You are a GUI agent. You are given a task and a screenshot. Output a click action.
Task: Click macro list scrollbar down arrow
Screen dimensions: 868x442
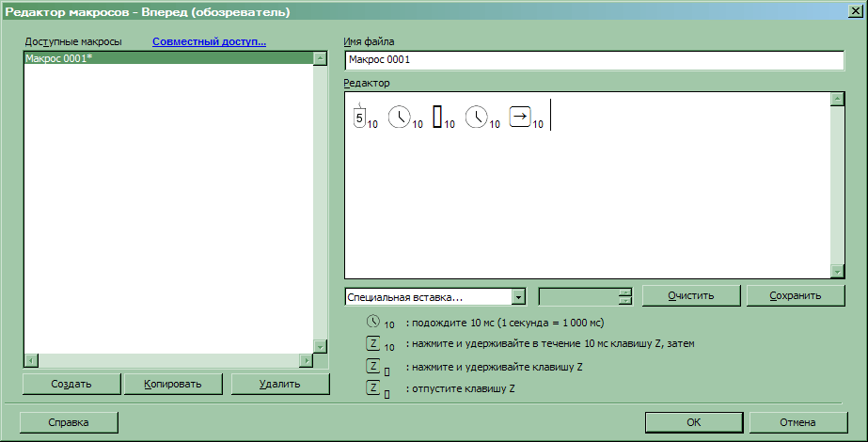click(x=320, y=347)
